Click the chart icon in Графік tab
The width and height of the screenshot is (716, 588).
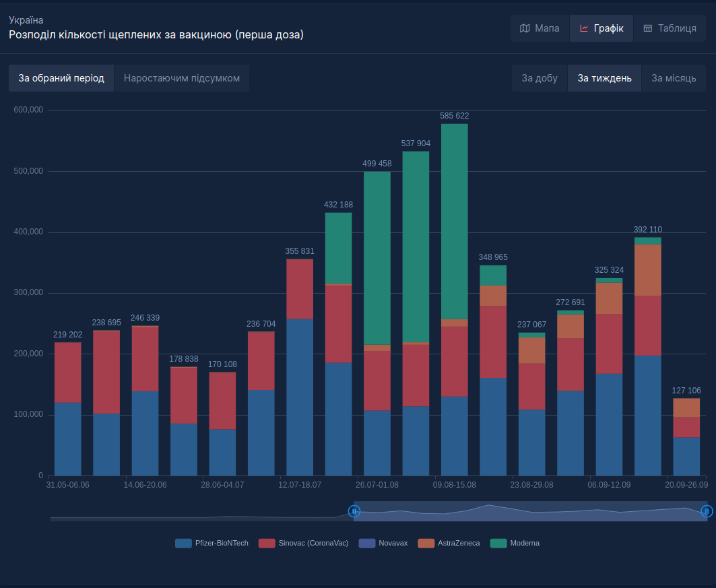(584, 28)
